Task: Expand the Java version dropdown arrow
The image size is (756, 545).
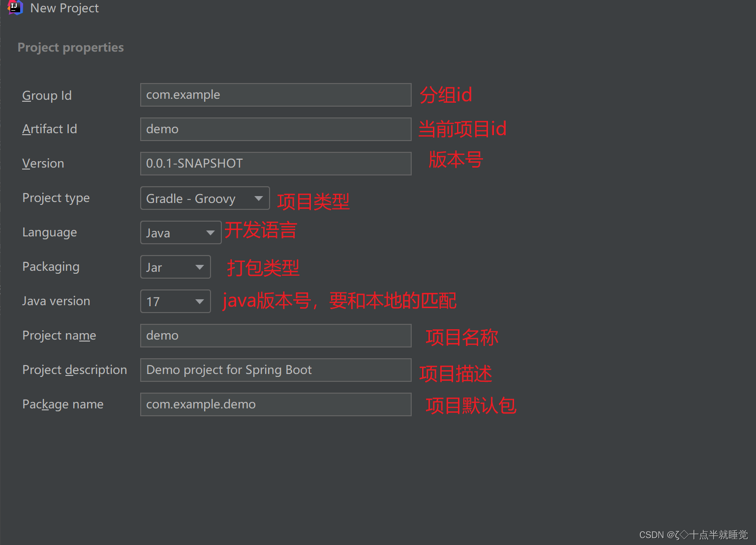Action: [x=200, y=302]
